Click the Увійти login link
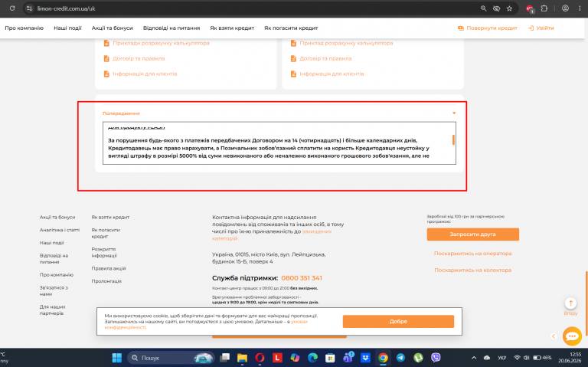 [541, 28]
